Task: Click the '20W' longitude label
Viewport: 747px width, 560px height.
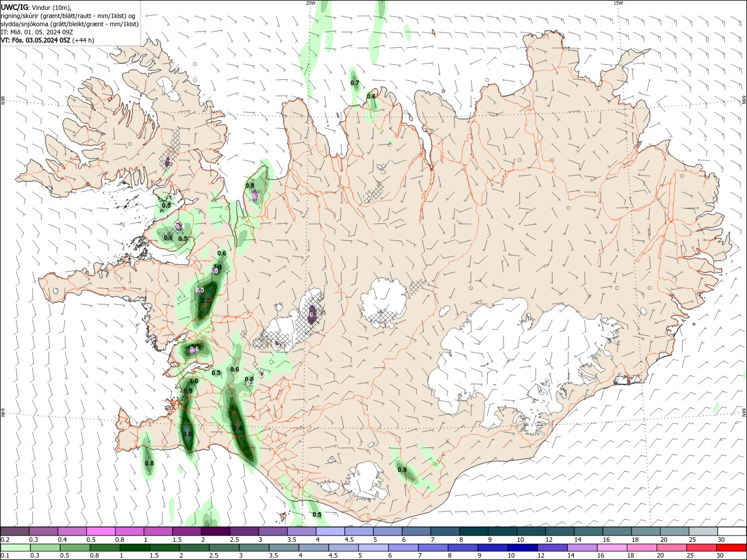Action: pos(310,3)
